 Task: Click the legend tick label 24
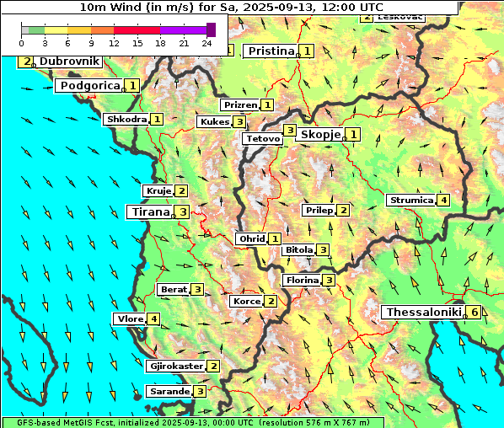(x=206, y=43)
